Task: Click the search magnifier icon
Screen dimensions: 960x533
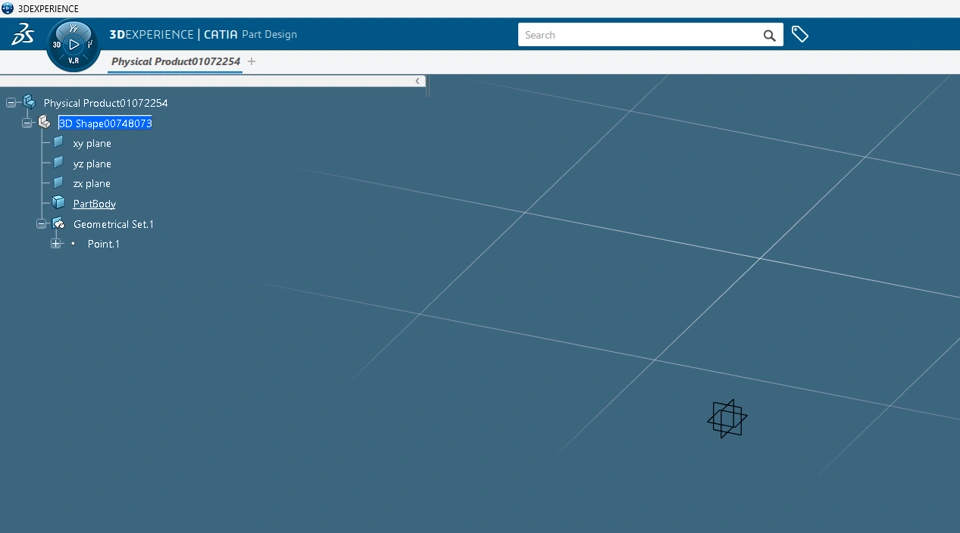Action: (769, 35)
